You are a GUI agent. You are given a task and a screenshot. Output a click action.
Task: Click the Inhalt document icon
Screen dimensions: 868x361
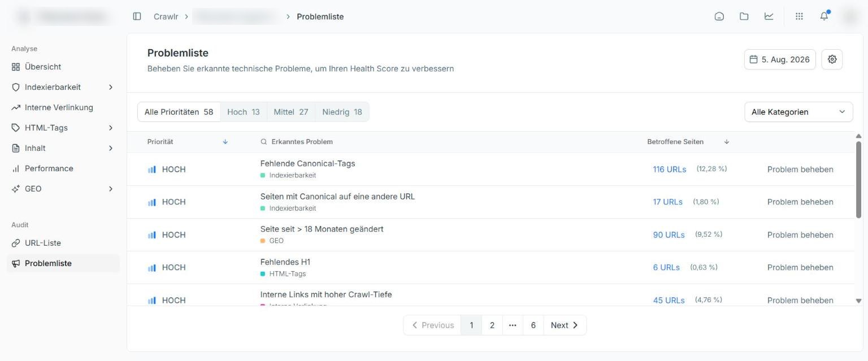coord(15,148)
